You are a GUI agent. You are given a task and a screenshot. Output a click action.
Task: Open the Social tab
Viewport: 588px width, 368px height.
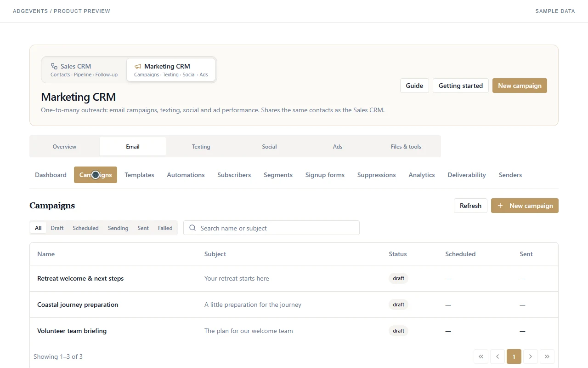pyautogui.click(x=269, y=146)
